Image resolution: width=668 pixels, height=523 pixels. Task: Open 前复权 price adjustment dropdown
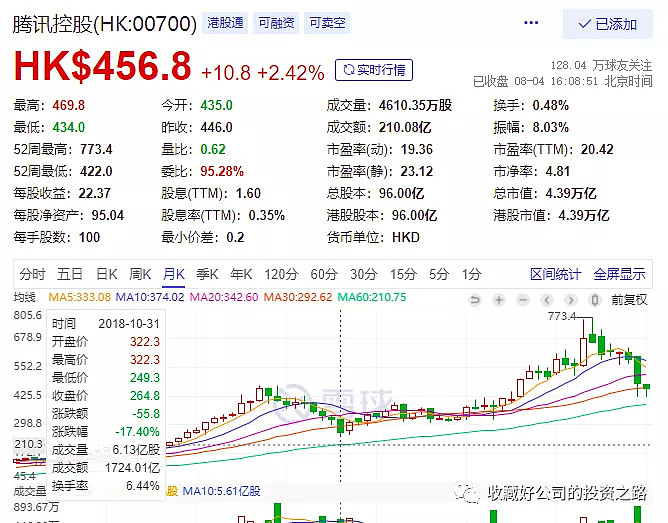click(x=629, y=300)
